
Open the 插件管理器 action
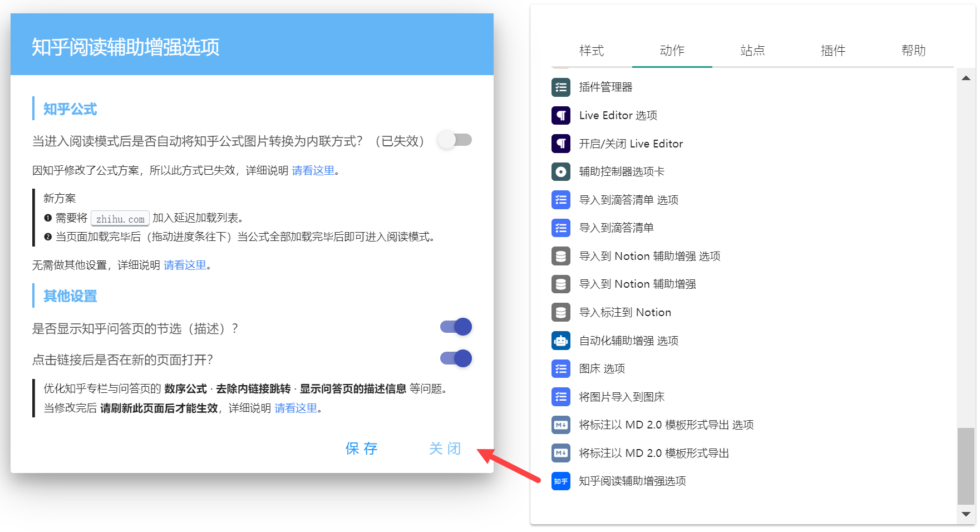pos(561,87)
